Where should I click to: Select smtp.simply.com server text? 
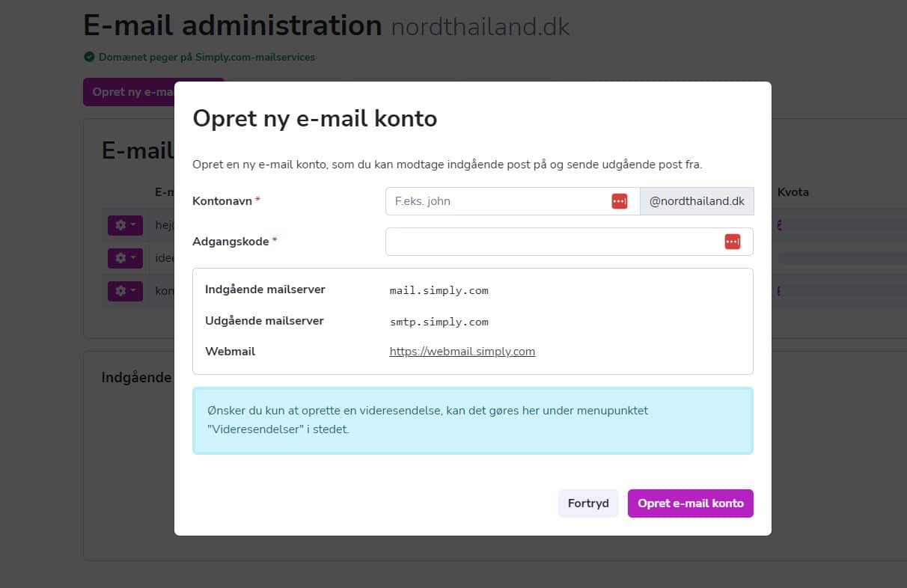click(x=439, y=322)
